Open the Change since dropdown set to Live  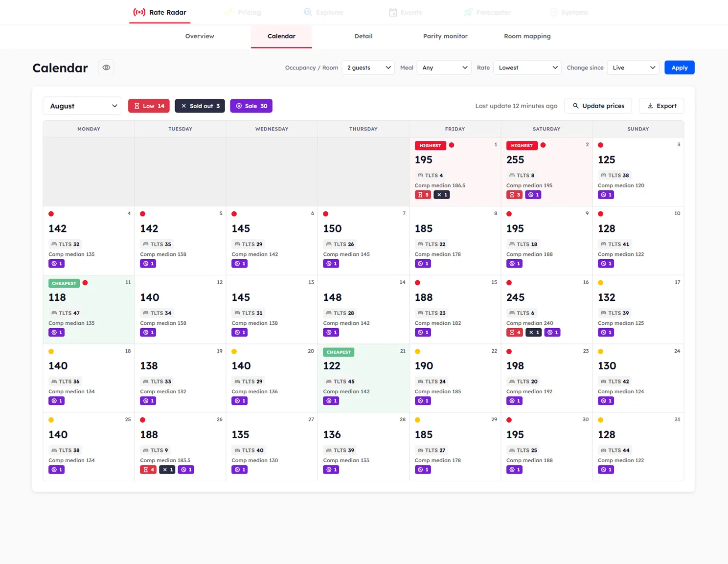click(x=633, y=68)
